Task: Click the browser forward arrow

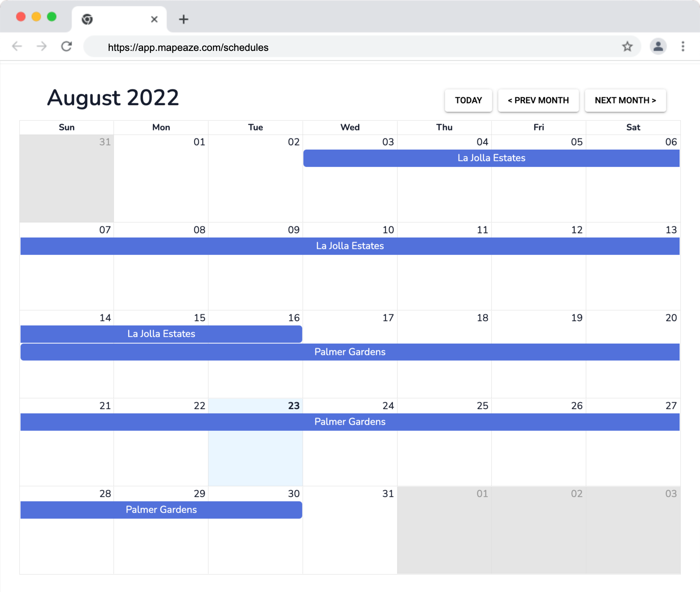Action: coord(42,47)
